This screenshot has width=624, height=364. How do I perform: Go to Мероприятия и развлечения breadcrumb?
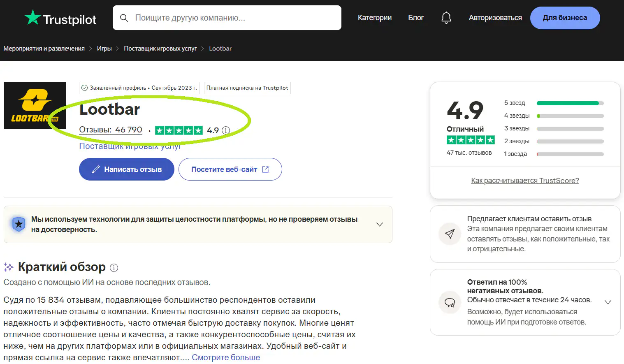[x=44, y=49]
